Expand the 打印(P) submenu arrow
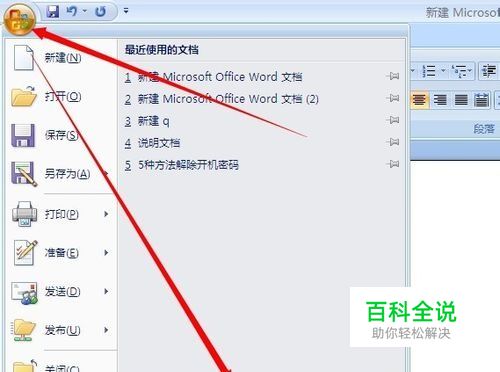The width and height of the screenshot is (500, 372). click(106, 214)
